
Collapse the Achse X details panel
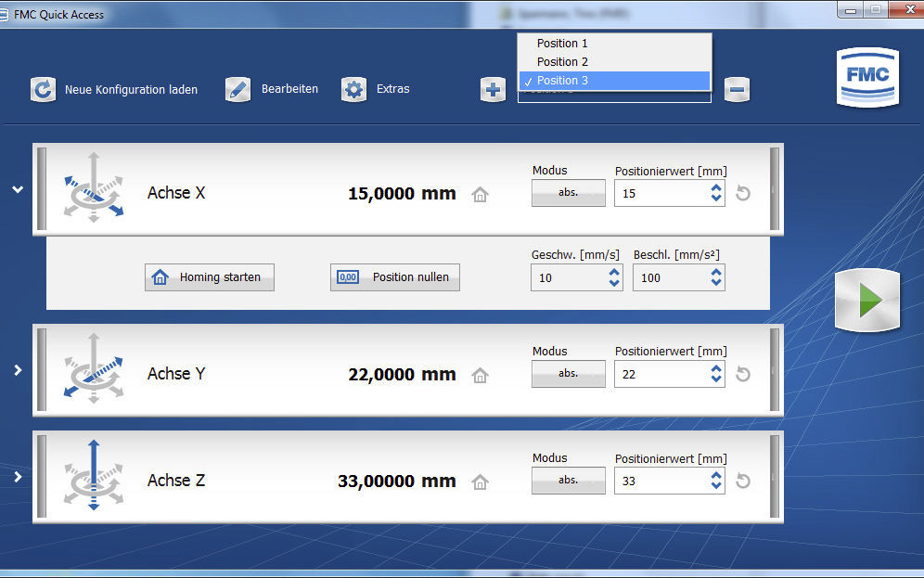[17, 189]
